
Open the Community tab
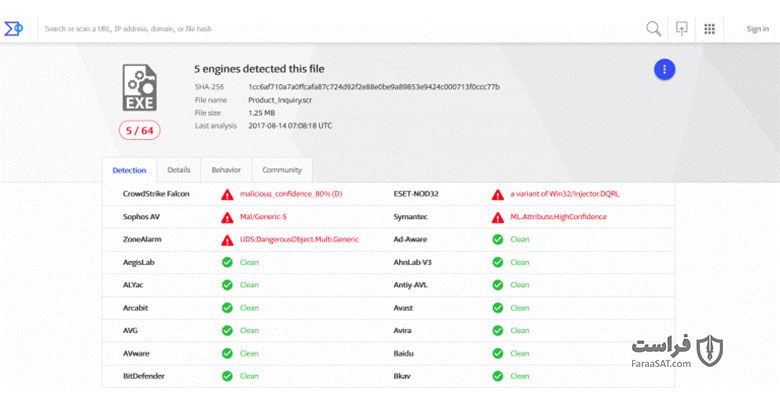click(x=282, y=170)
